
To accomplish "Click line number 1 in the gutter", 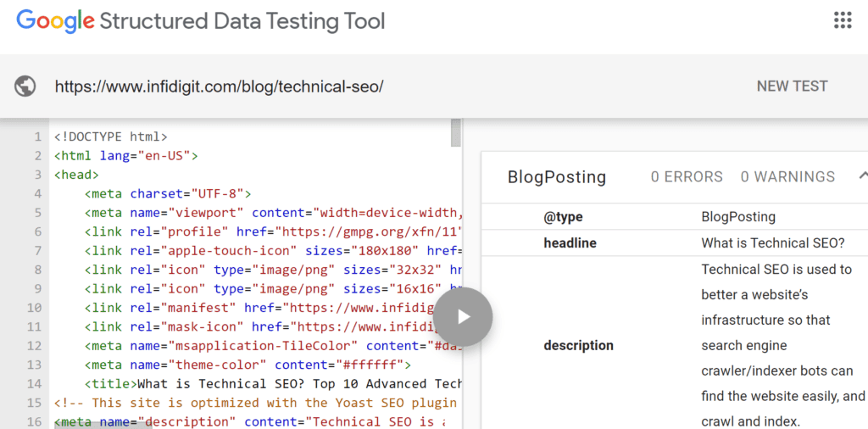I will tap(37, 136).
